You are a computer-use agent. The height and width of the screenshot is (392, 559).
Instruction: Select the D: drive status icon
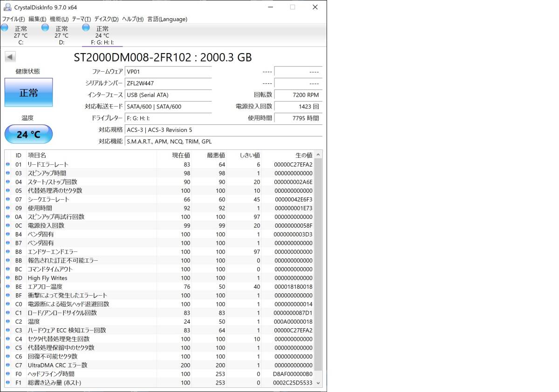[45, 28]
